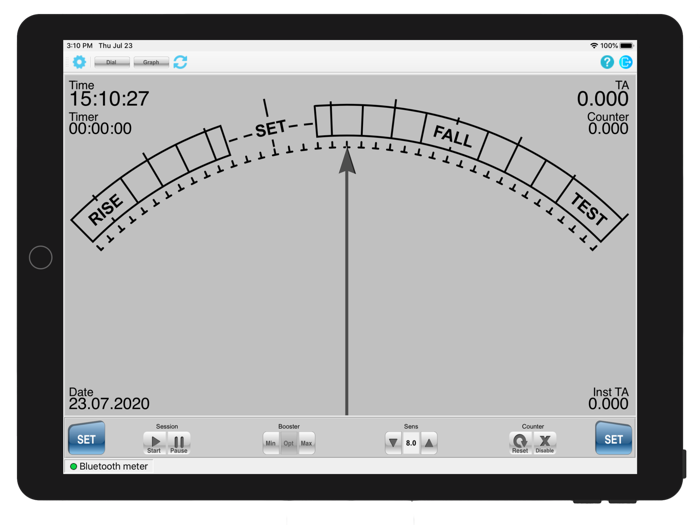Tap the right blue SET button

click(613, 438)
